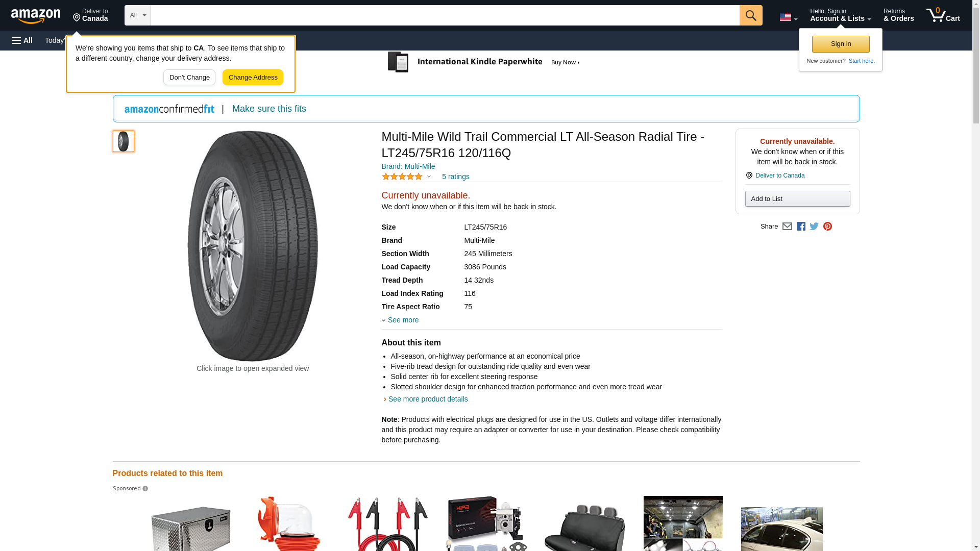Click the search magnifier button
The width and height of the screenshot is (980, 551).
[x=750, y=15]
